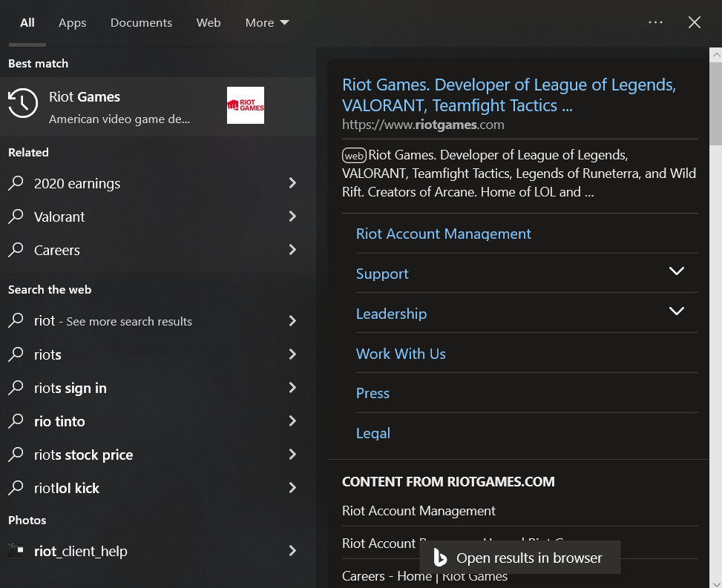This screenshot has height=588, width=722.
Task: Select the rio tinto suggestion
Action: (158, 421)
